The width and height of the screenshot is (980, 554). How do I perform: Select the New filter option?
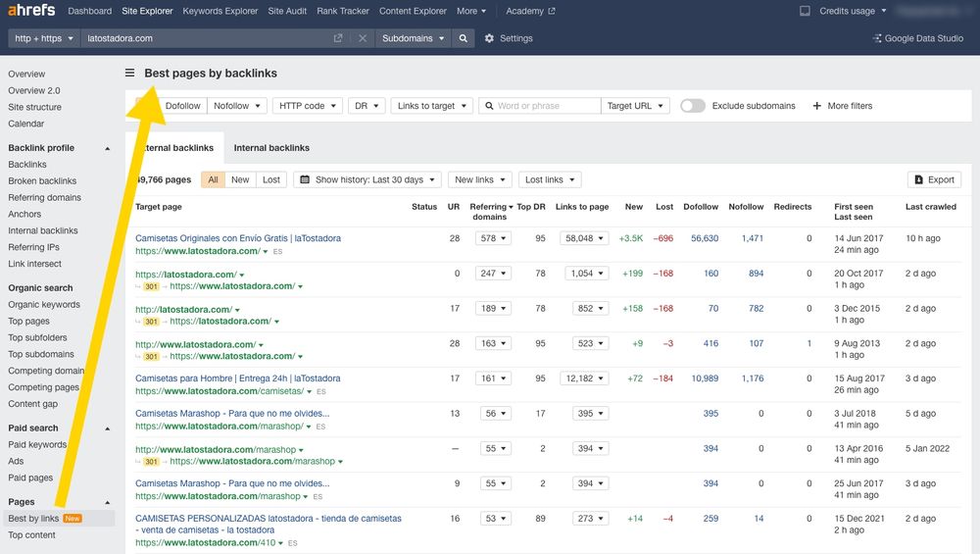tap(240, 179)
